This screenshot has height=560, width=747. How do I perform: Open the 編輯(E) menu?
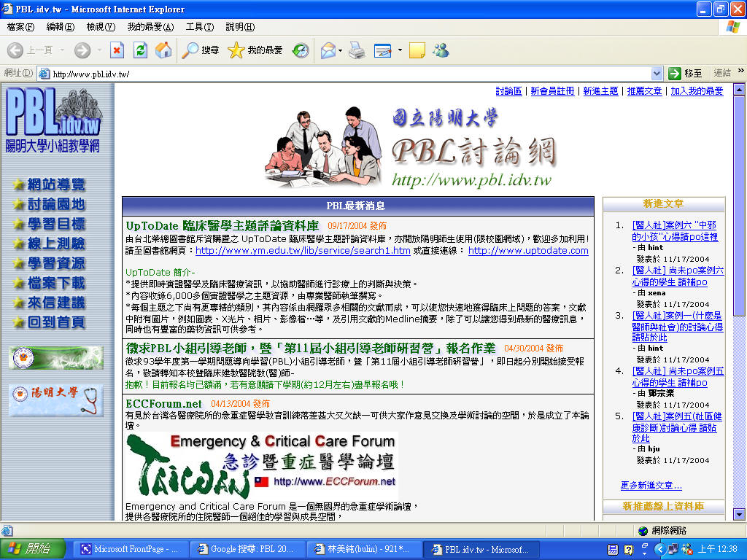click(61, 27)
